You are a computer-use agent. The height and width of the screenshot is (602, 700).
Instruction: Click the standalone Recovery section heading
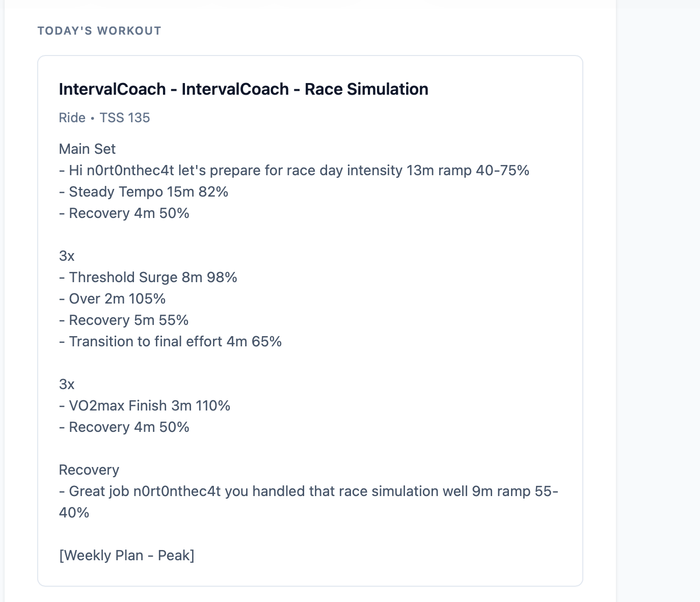click(89, 470)
